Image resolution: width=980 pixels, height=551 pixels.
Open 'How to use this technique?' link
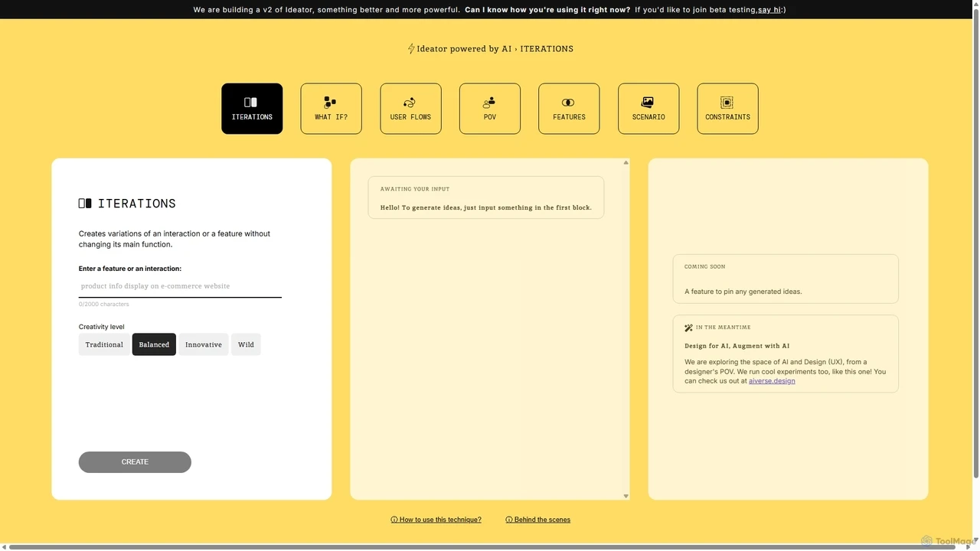pos(436,520)
